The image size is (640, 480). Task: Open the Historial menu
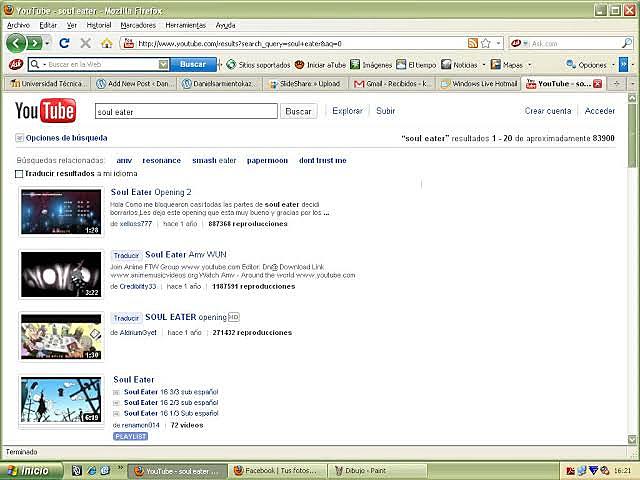pyautogui.click(x=99, y=25)
